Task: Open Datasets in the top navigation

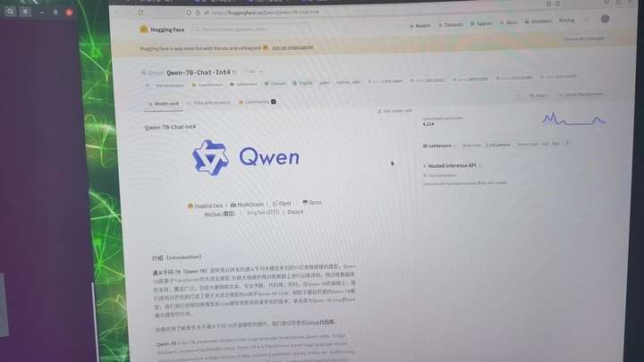Action: click(451, 25)
